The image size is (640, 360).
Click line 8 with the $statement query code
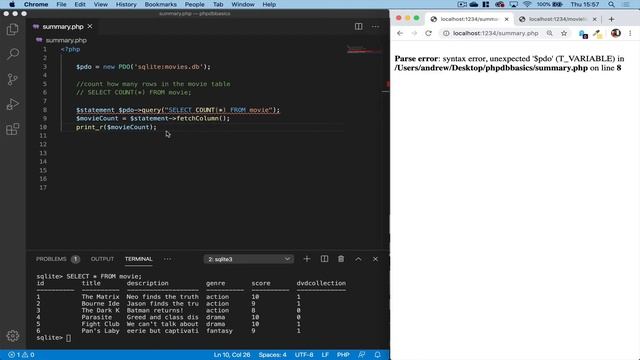[178, 110]
